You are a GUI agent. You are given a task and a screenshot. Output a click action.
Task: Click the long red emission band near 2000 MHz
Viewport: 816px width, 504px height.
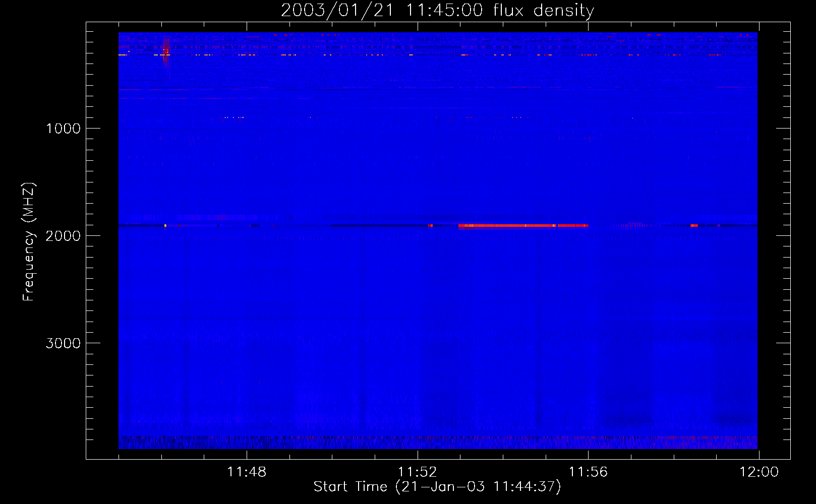point(523,226)
